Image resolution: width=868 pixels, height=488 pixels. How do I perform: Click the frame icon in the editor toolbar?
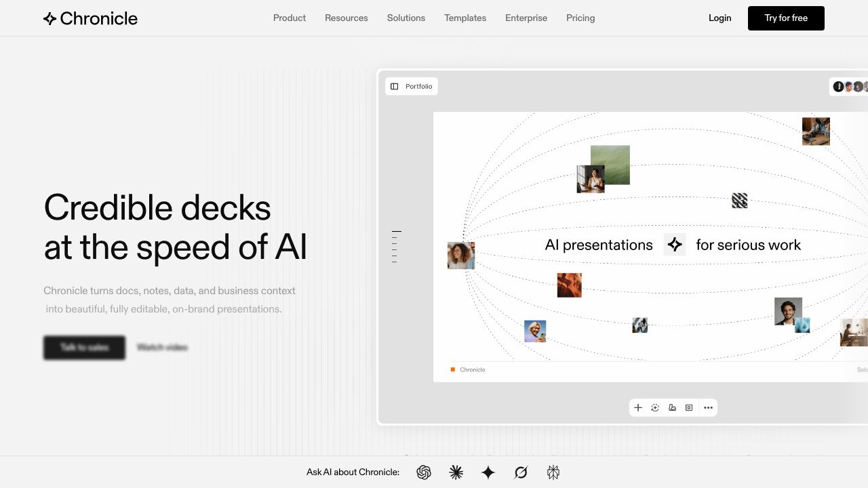689,408
